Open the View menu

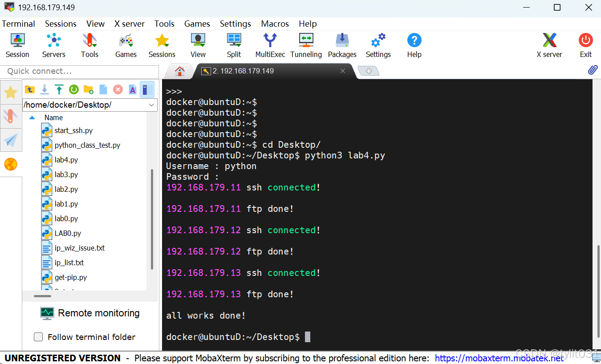(x=95, y=24)
